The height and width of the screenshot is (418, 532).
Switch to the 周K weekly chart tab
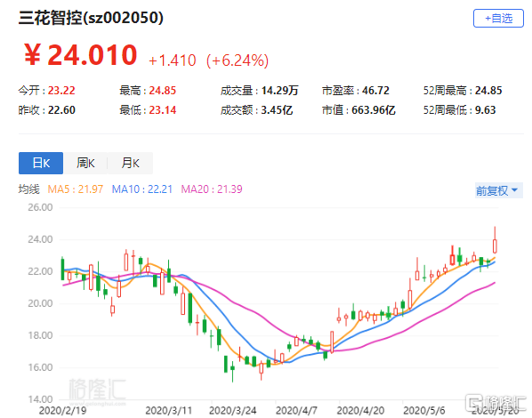85,163
